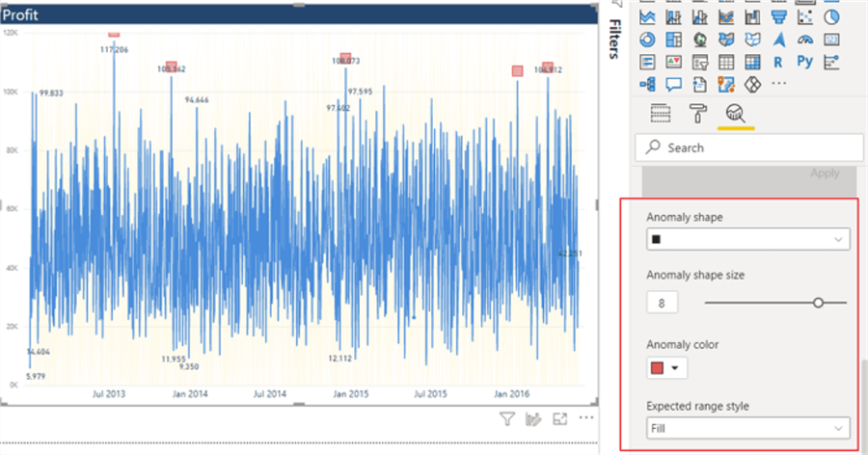The width and height of the screenshot is (868, 455).
Task: Pick the donut chart visual
Action: point(647,40)
